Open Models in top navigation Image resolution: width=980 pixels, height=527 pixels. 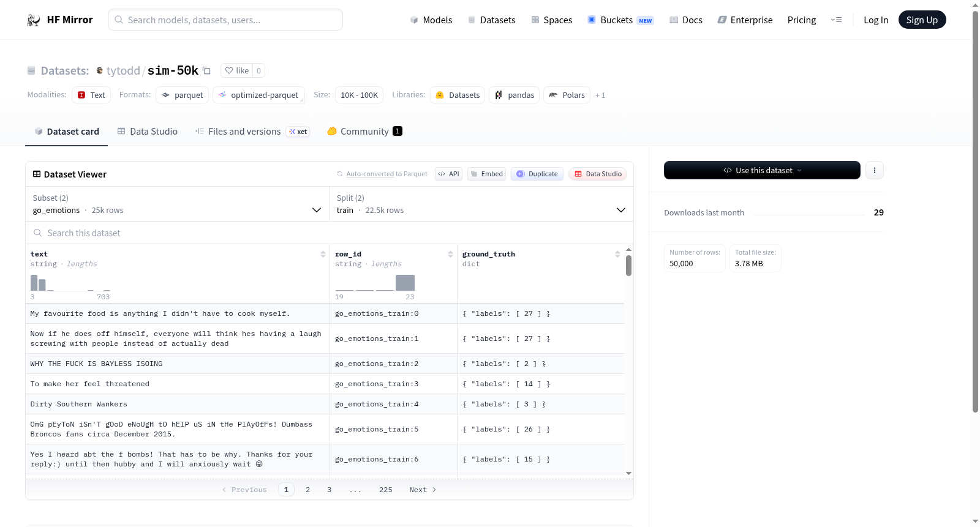[431, 20]
